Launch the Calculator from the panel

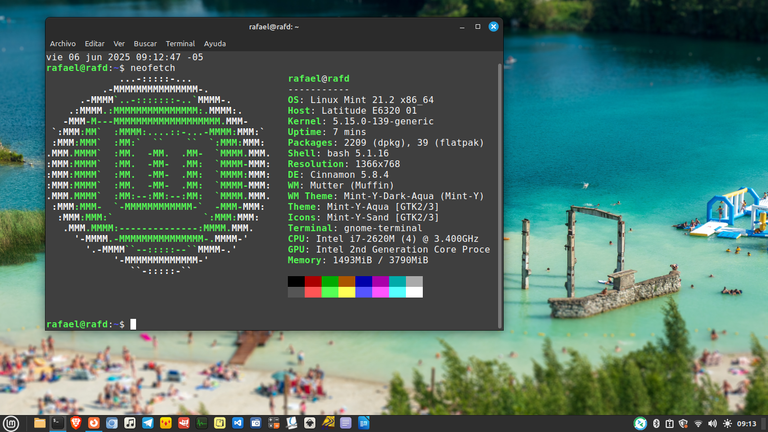coord(274,423)
